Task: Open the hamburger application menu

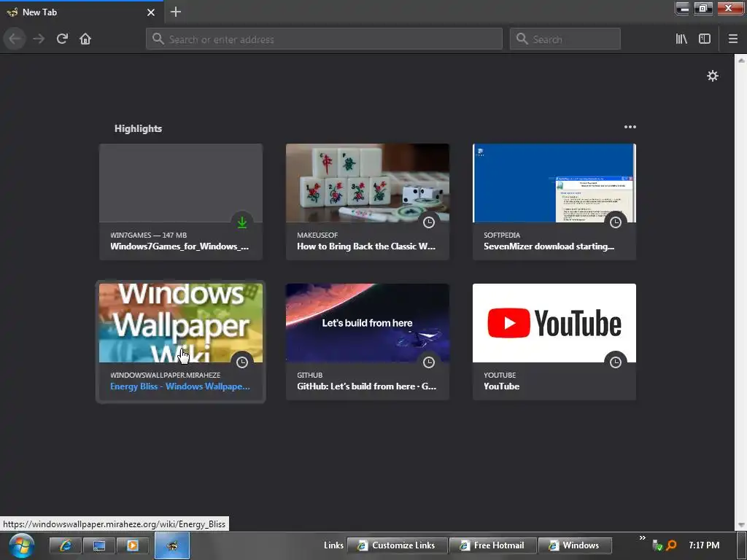Action: 733,39
